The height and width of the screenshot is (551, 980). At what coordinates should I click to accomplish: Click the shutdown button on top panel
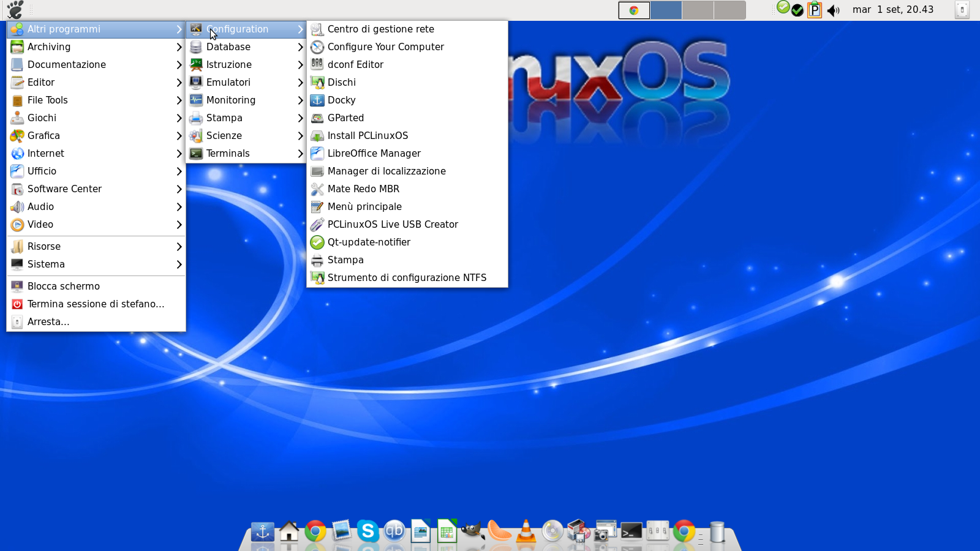coord(962,10)
